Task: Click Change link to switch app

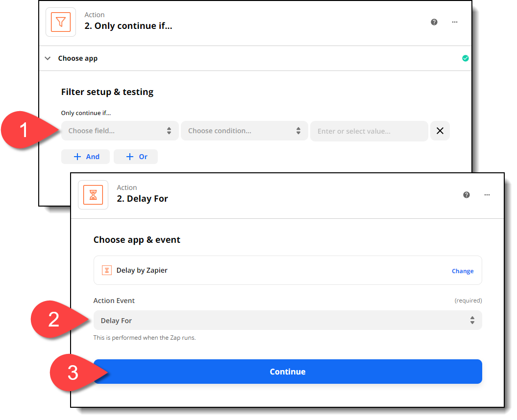Action: coord(462,271)
